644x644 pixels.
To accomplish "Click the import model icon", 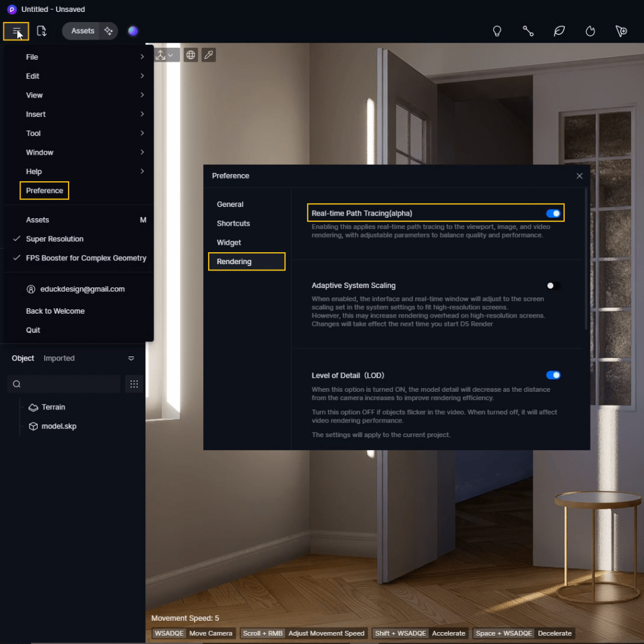I will 42,31.
